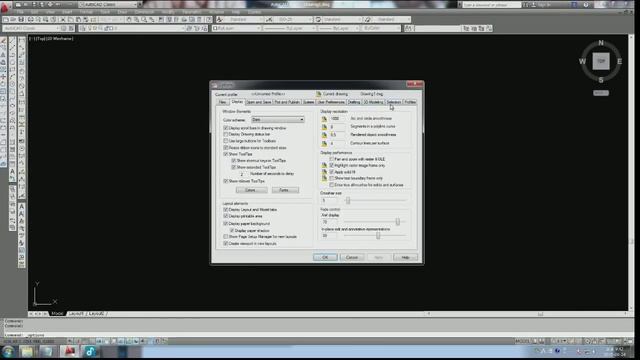Image resolution: width=640 pixels, height=360 pixels.
Task: Switch to the Selection tab
Action: [394, 102]
